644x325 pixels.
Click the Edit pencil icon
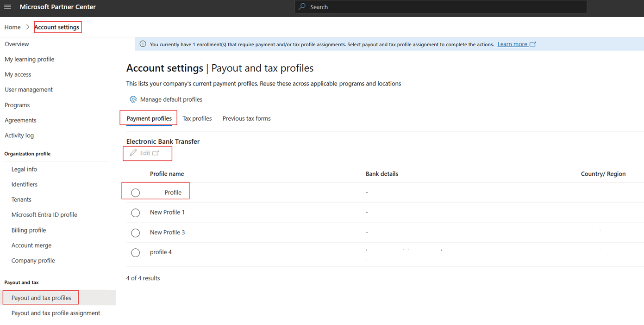[133, 153]
